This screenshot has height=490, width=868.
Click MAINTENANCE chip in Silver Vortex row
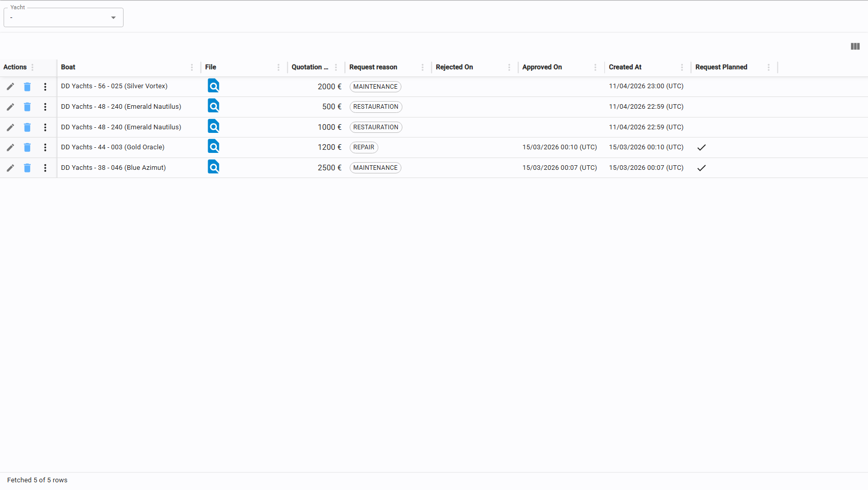[375, 87]
